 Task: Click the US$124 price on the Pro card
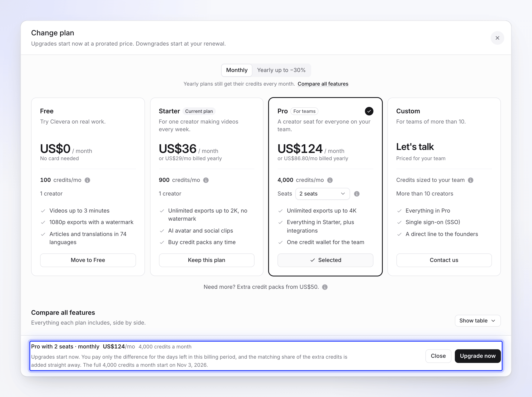(x=300, y=148)
